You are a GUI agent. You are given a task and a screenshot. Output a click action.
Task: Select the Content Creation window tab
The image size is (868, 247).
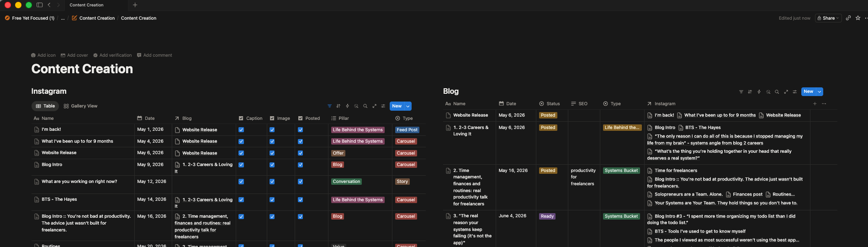point(87,5)
